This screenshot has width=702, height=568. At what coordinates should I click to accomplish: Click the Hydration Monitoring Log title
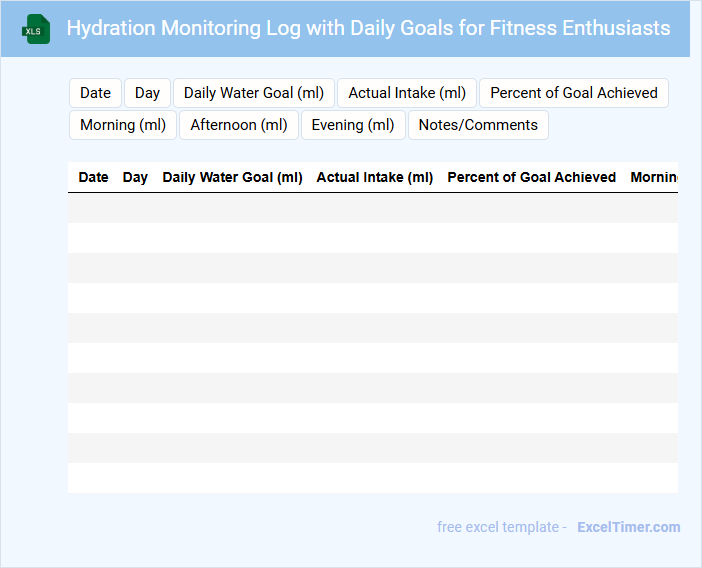368,28
